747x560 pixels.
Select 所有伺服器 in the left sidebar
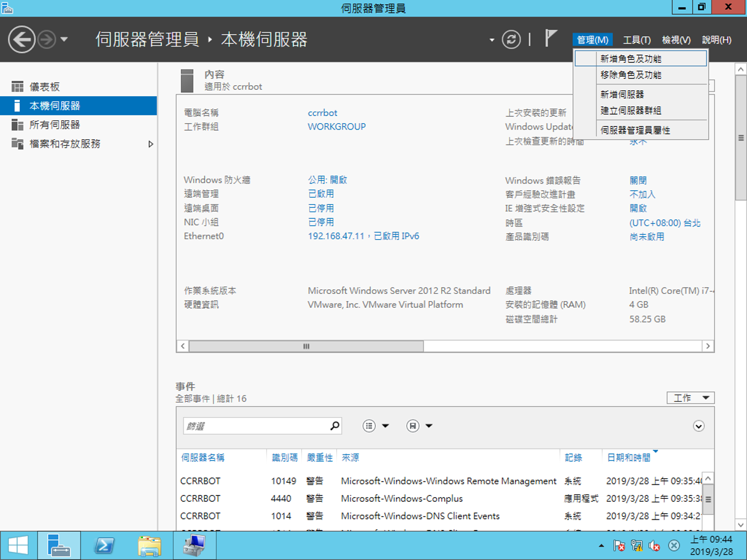(79, 125)
